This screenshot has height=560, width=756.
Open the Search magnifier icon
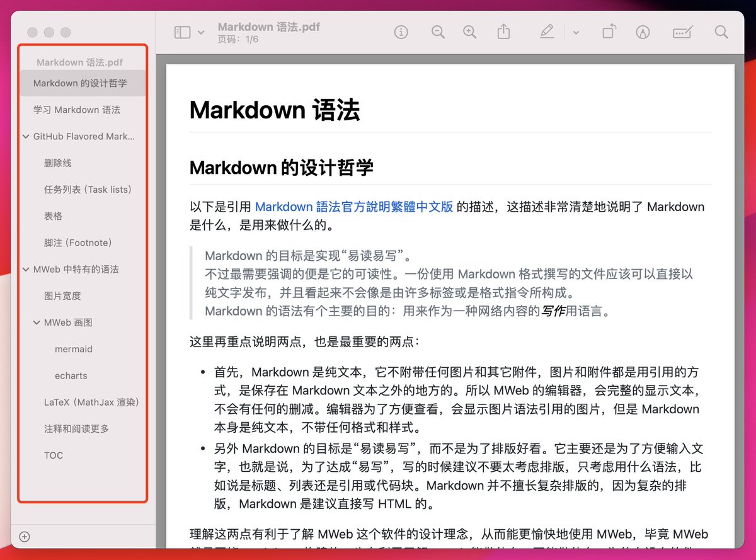tap(721, 32)
